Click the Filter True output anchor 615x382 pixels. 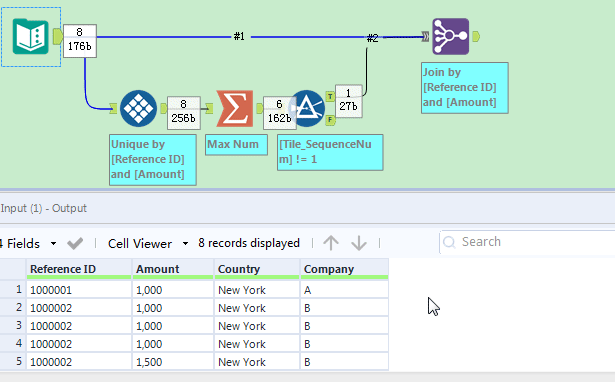pyautogui.click(x=330, y=96)
